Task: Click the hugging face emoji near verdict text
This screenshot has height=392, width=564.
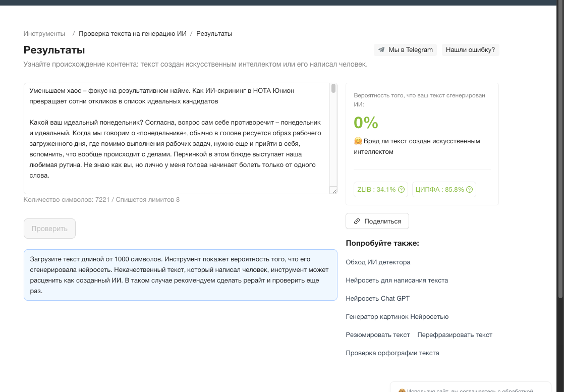Action: pyautogui.click(x=358, y=141)
